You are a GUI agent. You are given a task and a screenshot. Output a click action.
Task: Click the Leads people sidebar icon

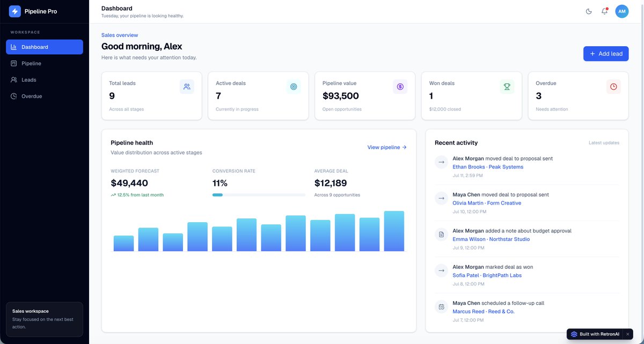click(14, 79)
